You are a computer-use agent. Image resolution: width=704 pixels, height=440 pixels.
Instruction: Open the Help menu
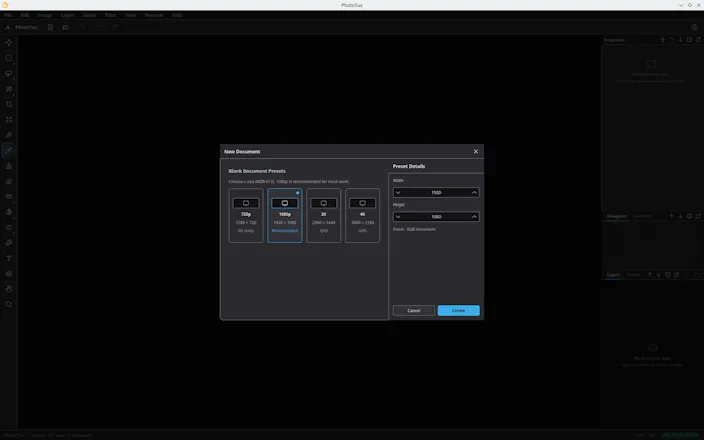(x=177, y=15)
